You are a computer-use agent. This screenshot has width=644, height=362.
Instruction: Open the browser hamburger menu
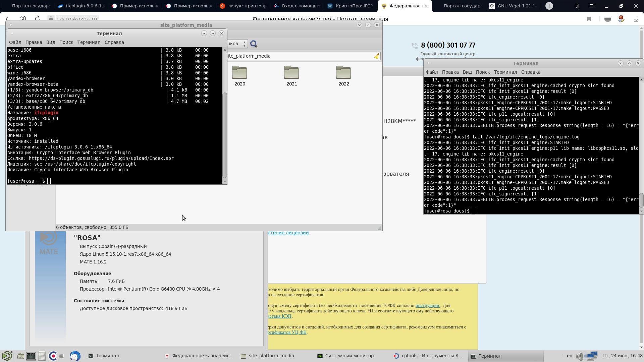[592, 6]
